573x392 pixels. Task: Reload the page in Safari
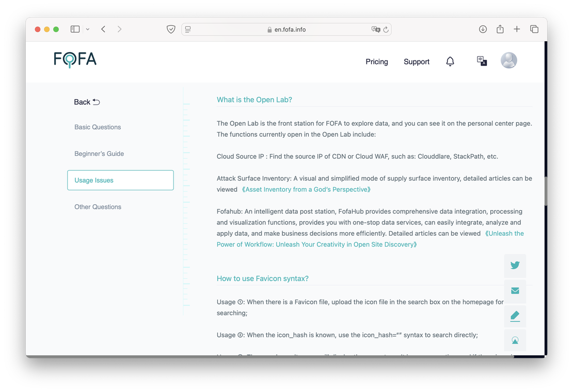[x=386, y=29]
